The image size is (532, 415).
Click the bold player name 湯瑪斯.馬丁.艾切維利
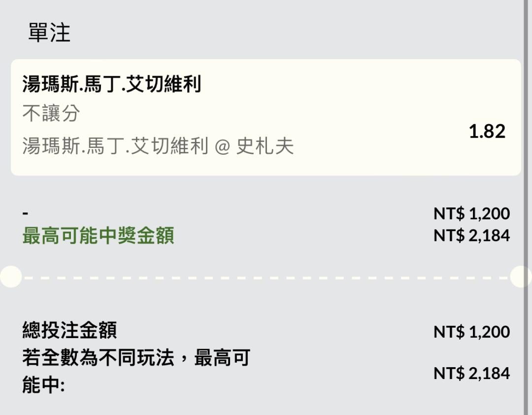[112, 84]
